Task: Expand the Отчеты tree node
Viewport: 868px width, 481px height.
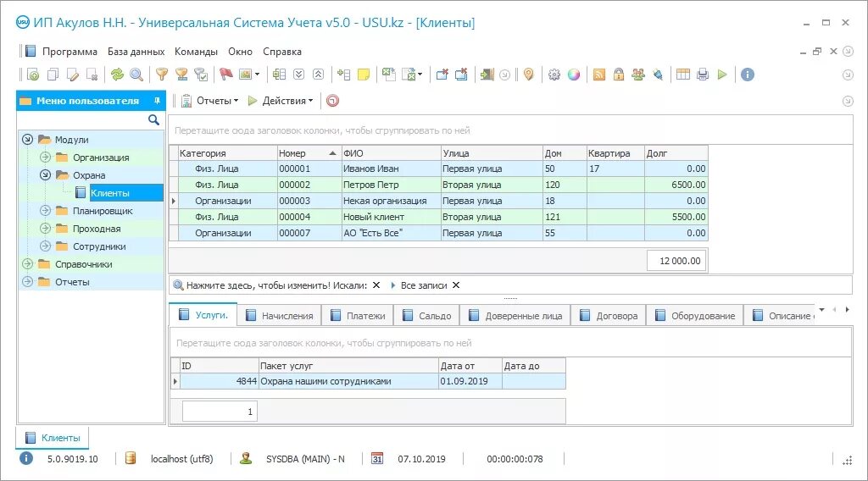Action: (x=28, y=281)
